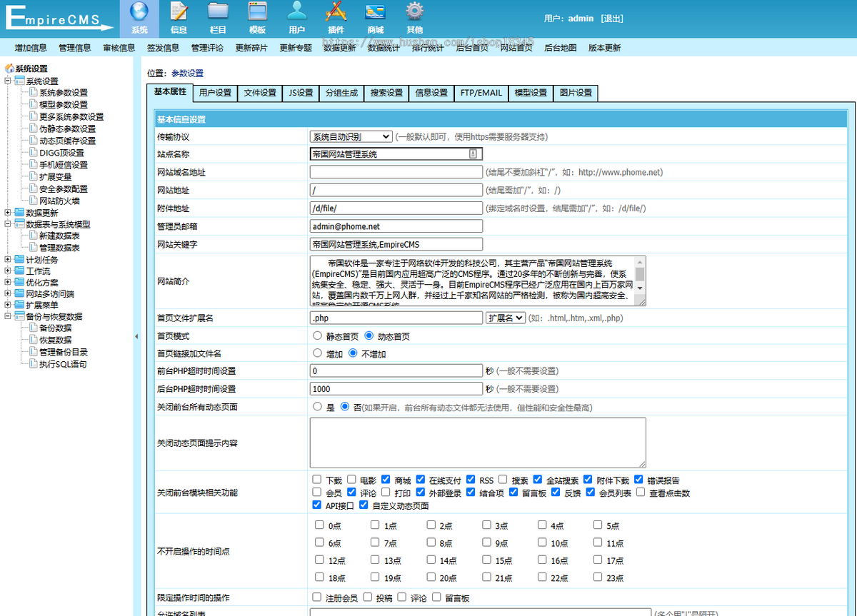Image resolution: width=857 pixels, height=616 pixels.
Task: Click the page icon beside 伪静态参数设置
Action: 34,128
